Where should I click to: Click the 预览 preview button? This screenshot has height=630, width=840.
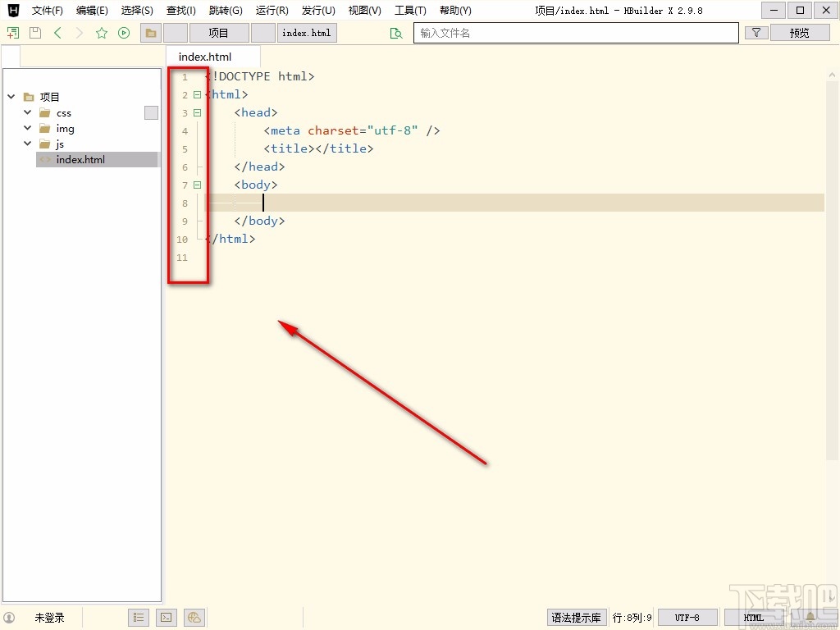click(799, 33)
